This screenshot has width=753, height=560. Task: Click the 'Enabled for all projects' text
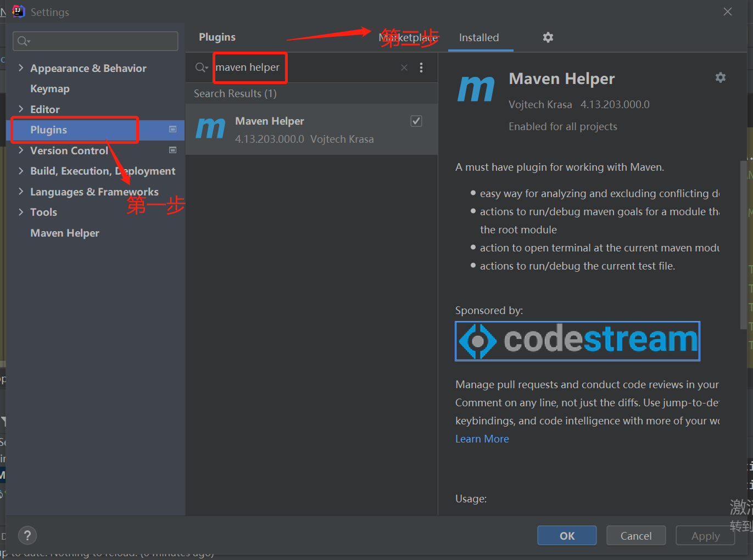pos(563,126)
